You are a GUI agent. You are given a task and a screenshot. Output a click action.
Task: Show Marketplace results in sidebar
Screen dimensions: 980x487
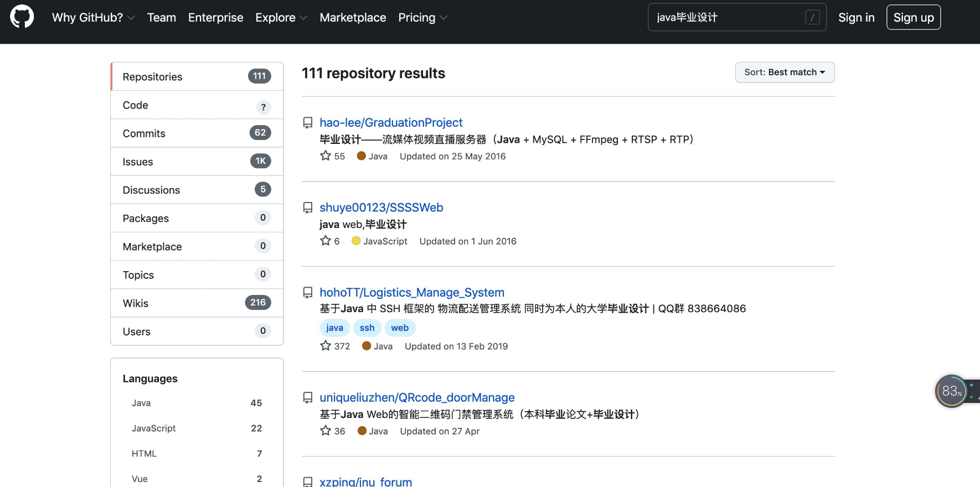point(197,247)
